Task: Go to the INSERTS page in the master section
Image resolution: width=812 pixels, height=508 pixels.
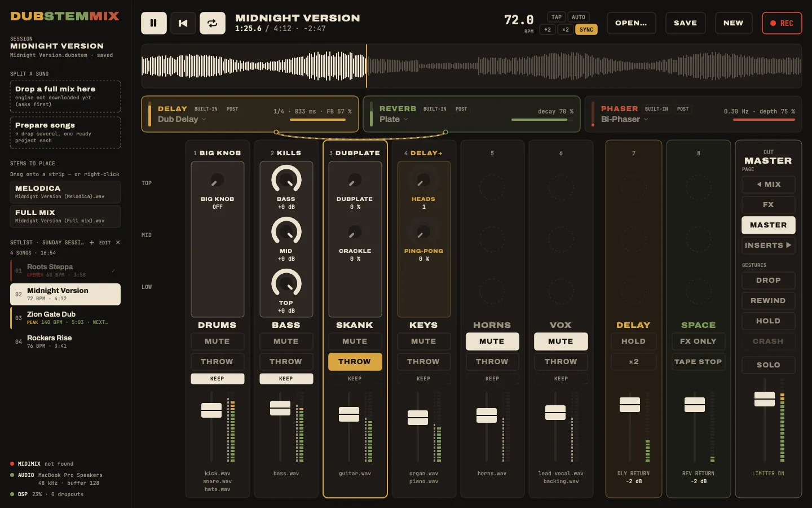Action: point(768,246)
